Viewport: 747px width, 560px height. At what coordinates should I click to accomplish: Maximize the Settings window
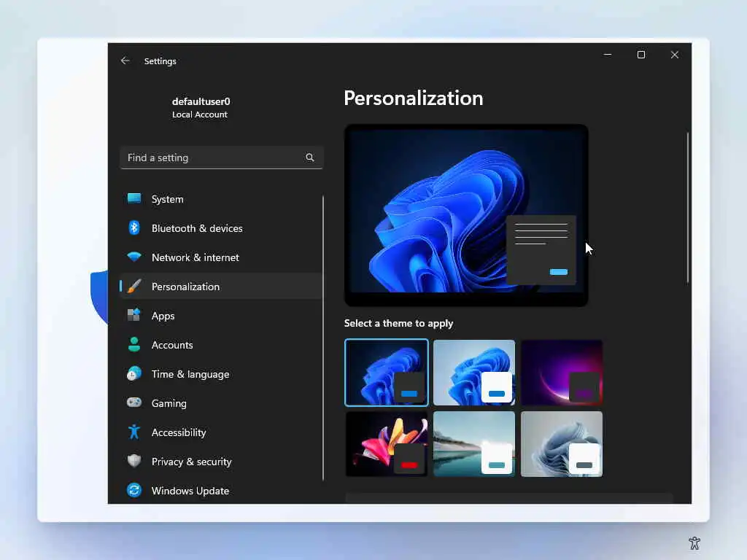coord(641,55)
